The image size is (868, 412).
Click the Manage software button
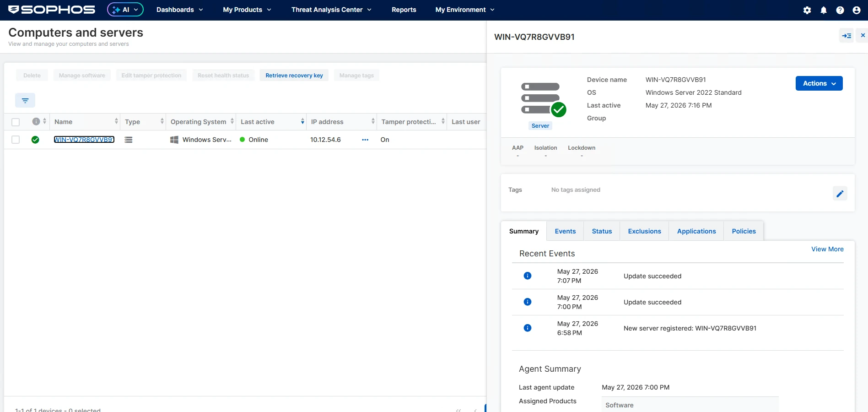pos(82,76)
